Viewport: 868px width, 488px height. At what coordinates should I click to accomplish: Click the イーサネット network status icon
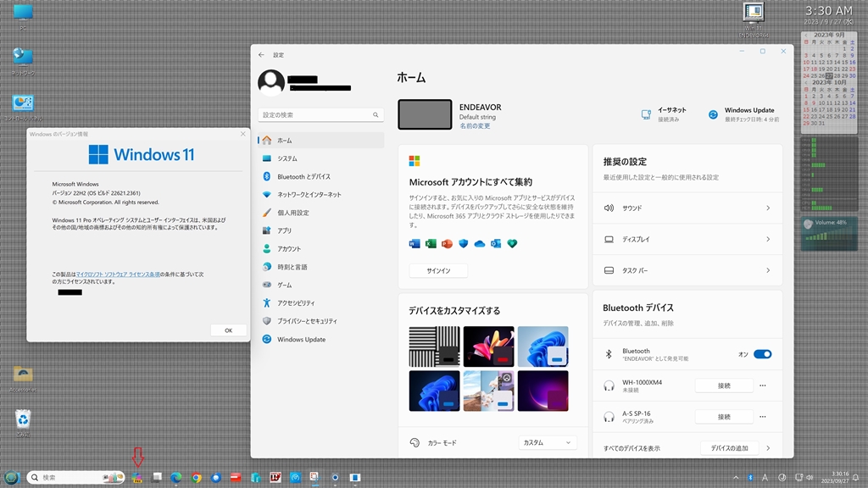[x=646, y=114]
